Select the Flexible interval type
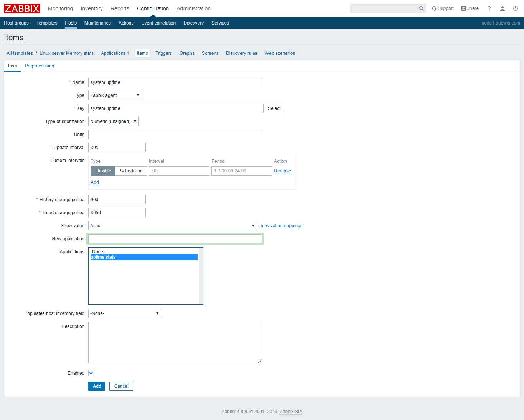 103,171
